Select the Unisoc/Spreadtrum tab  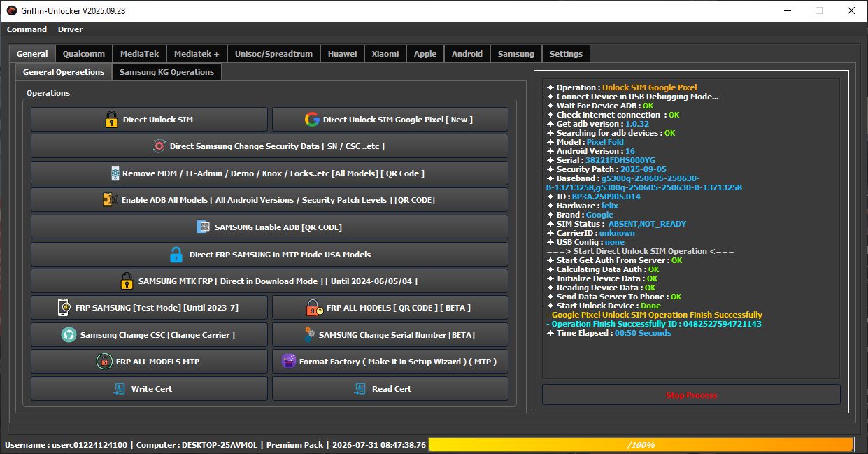click(273, 54)
